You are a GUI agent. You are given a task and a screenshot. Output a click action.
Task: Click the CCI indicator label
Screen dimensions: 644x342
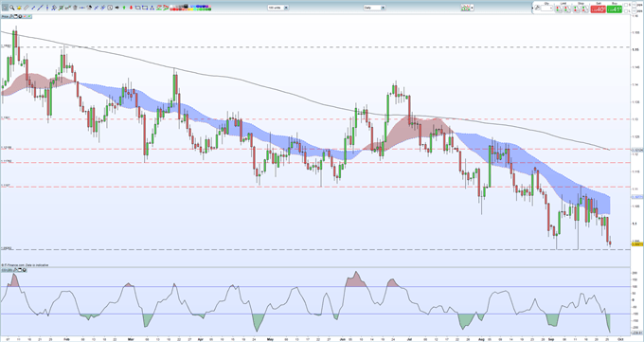(x=7, y=270)
